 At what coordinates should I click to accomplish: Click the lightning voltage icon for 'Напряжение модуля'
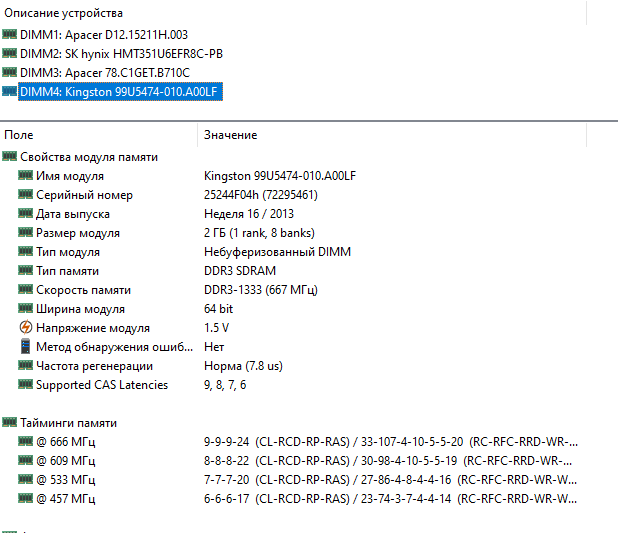(x=26, y=327)
